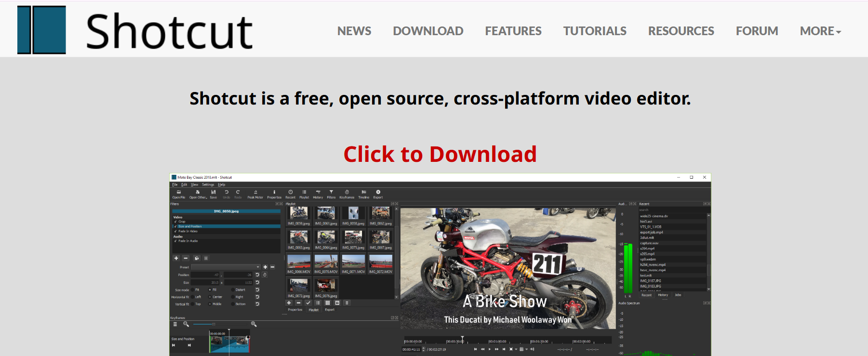Visit the FORUM link

point(757,31)
